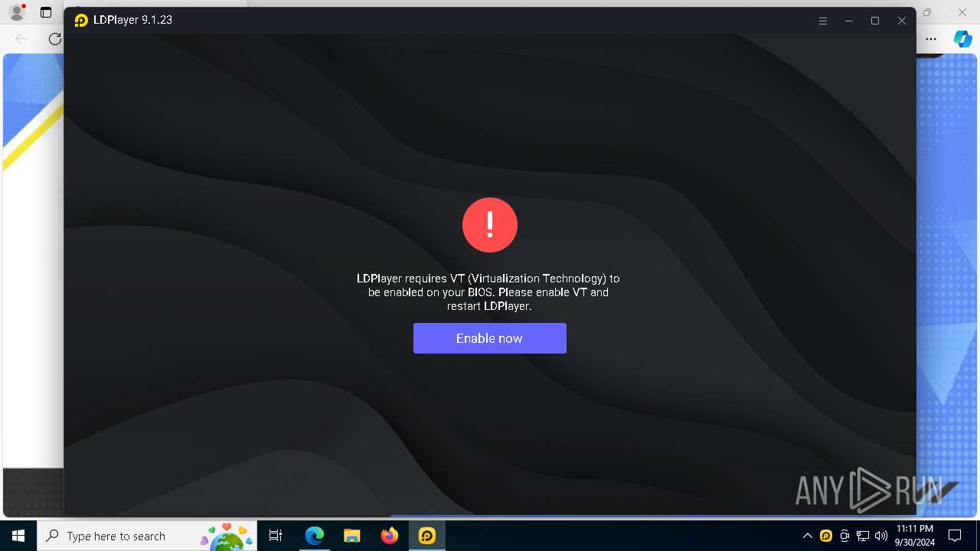
Task: Minimize the LDPlayer window
Action: click(x=849, y=21)
